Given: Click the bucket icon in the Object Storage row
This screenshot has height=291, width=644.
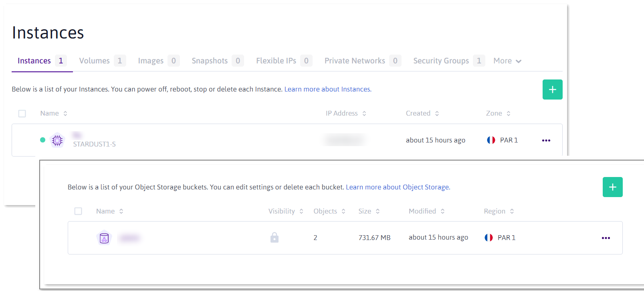Looking at the screenshot, I should 104,238.
